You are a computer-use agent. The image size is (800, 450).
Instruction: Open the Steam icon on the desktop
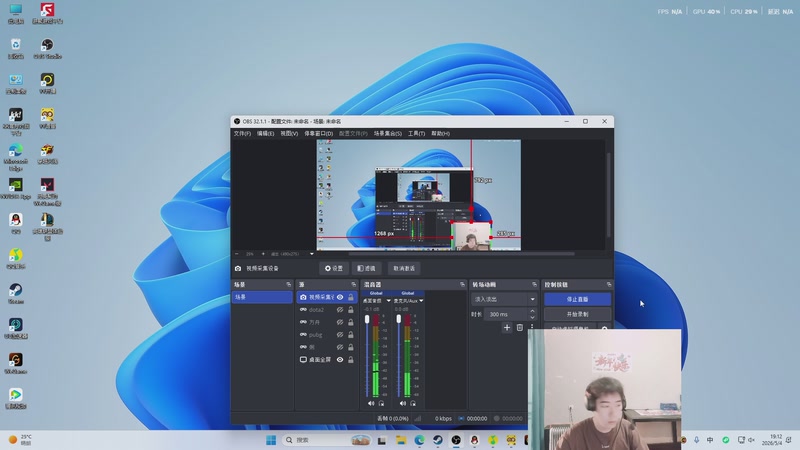[x=15, y=294]
